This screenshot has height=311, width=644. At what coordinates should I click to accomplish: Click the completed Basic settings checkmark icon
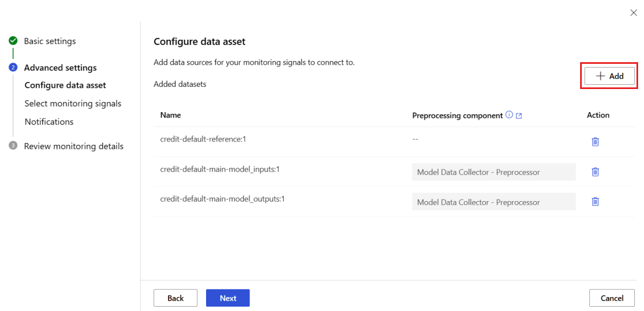pos(13,41)
